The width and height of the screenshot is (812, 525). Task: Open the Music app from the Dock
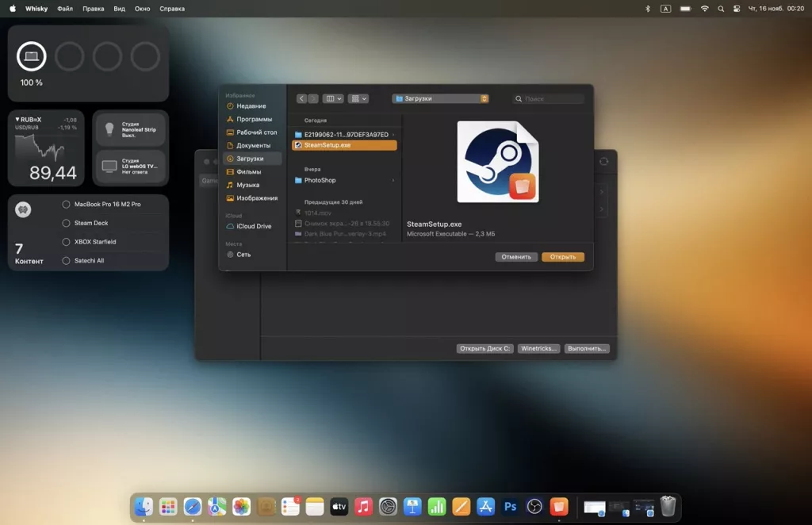pyautogui.click(x=363, y=507)
